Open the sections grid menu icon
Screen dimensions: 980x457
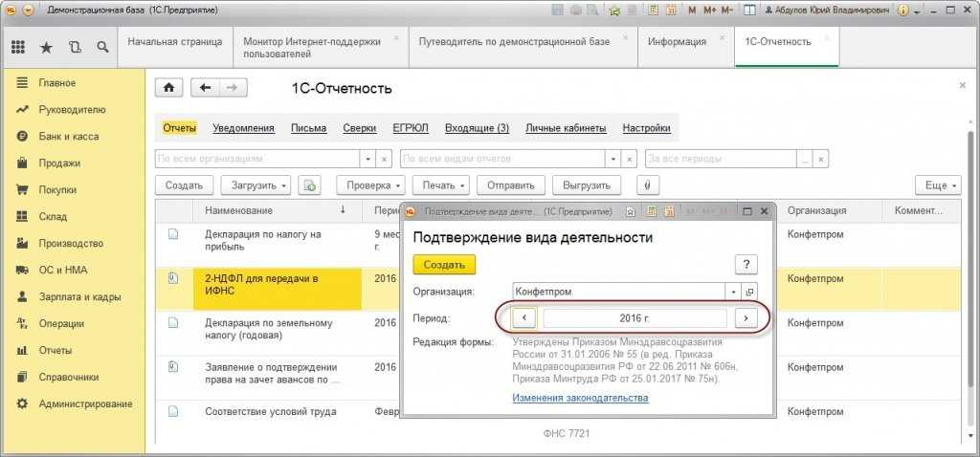pyautogui.click(x=18, y=48)
